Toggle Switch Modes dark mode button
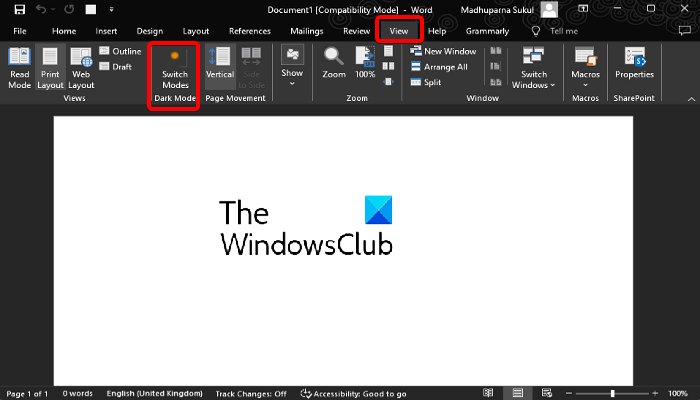Viewport: 700px width, 400px height. (x=175, y=67)
